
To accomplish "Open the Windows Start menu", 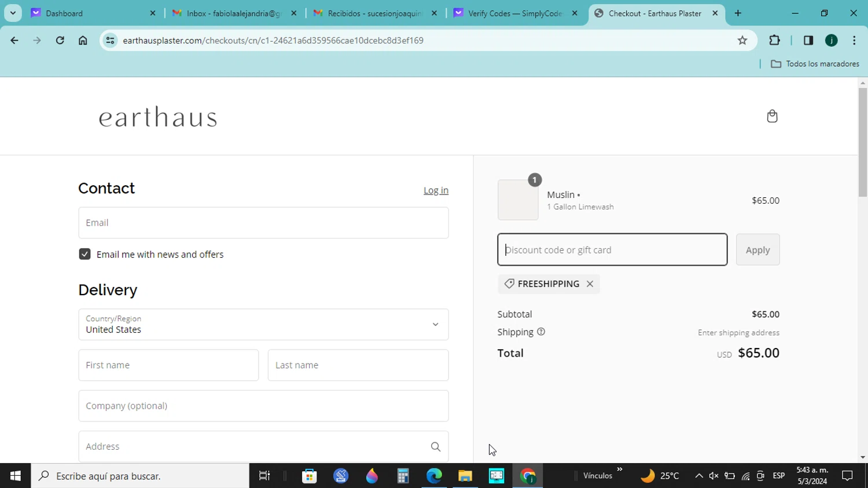I will (x=16, y=476).
